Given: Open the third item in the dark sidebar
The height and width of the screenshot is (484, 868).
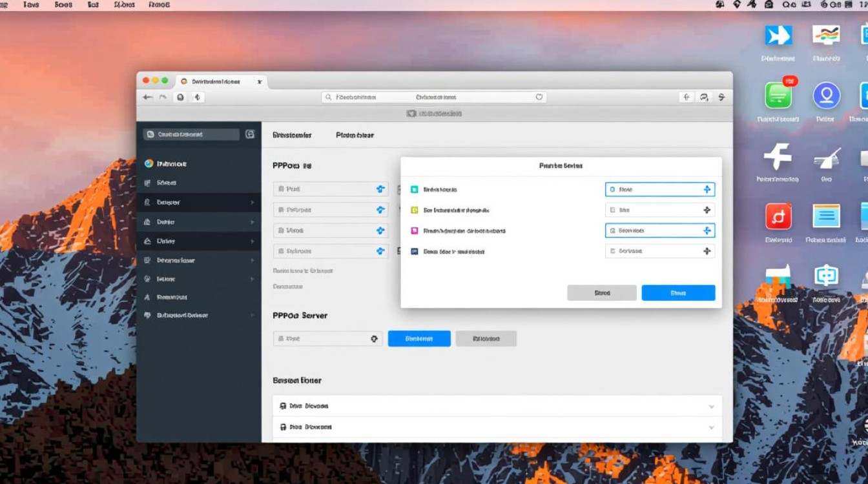Looking at the screenshot, I should coord(198,203).
